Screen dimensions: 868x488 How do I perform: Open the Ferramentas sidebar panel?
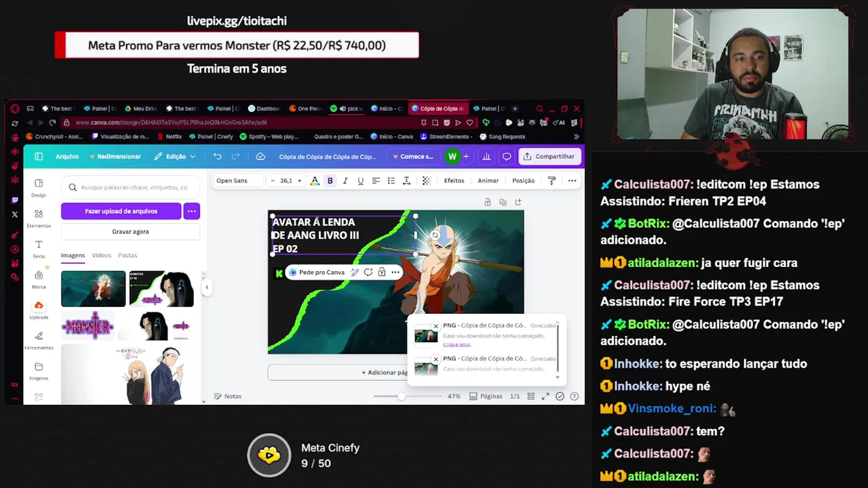click(x=39, y=341)
